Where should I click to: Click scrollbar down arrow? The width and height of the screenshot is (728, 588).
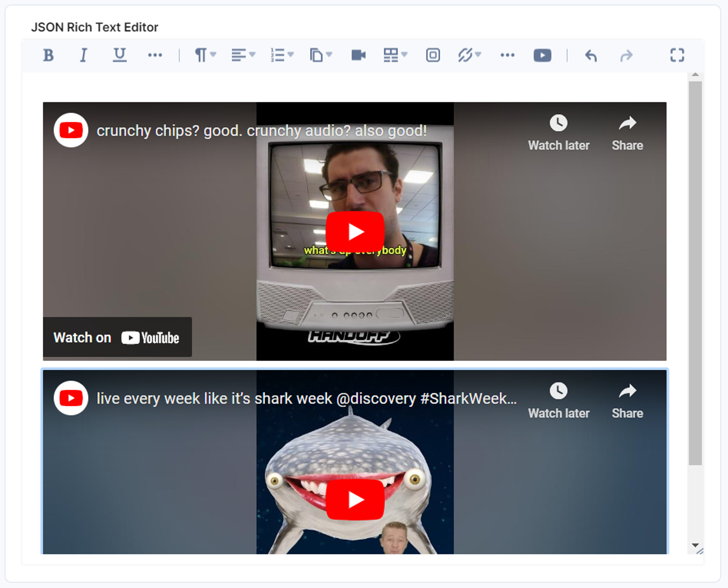tap(695, 545)
